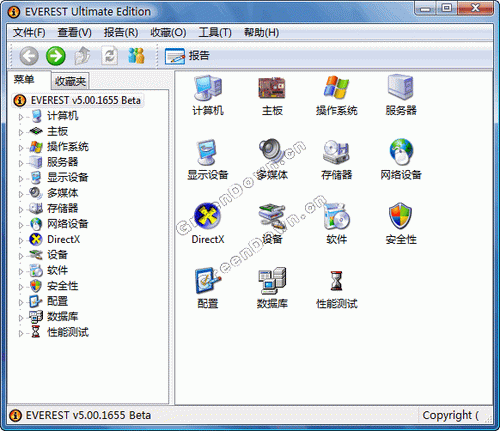Select the 多媒体 speaker icon in main panel
The width and height of the screenshot is (500, 431).
tap(272, 152)
